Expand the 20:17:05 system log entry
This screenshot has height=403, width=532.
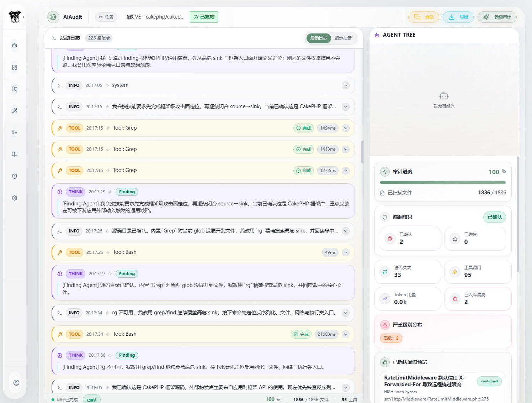tap(346, 85)
